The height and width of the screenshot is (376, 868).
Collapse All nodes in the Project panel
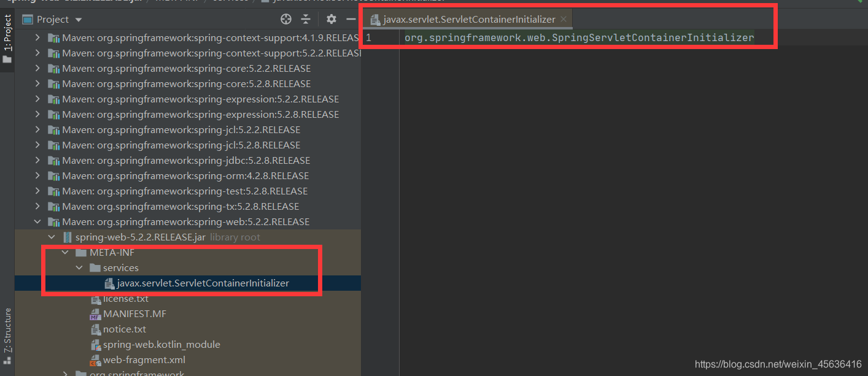click(306, 19)
